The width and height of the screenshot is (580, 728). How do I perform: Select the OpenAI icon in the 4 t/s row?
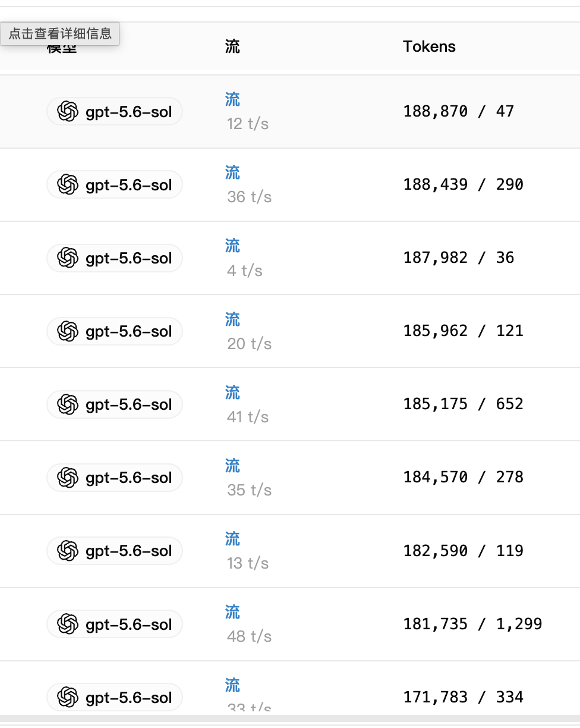coord(68,258)
